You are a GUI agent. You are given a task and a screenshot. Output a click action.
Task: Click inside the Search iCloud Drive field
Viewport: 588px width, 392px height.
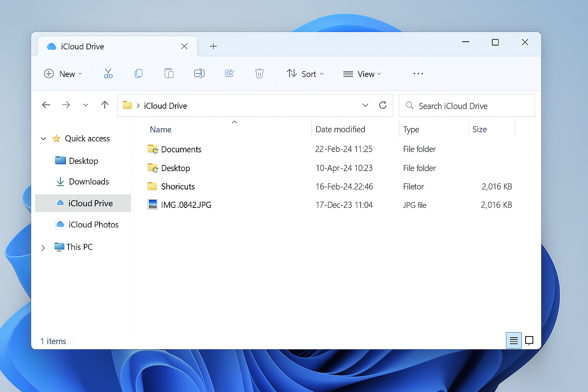(x=467, y=106)
